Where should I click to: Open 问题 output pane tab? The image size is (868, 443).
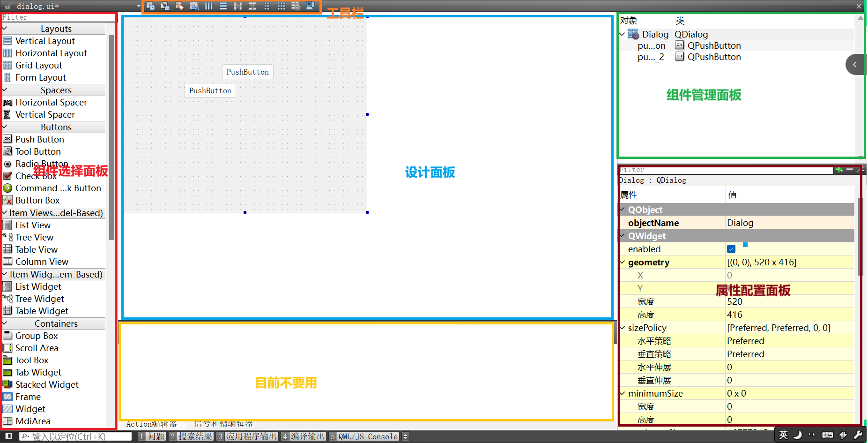[x=152, y=436]
